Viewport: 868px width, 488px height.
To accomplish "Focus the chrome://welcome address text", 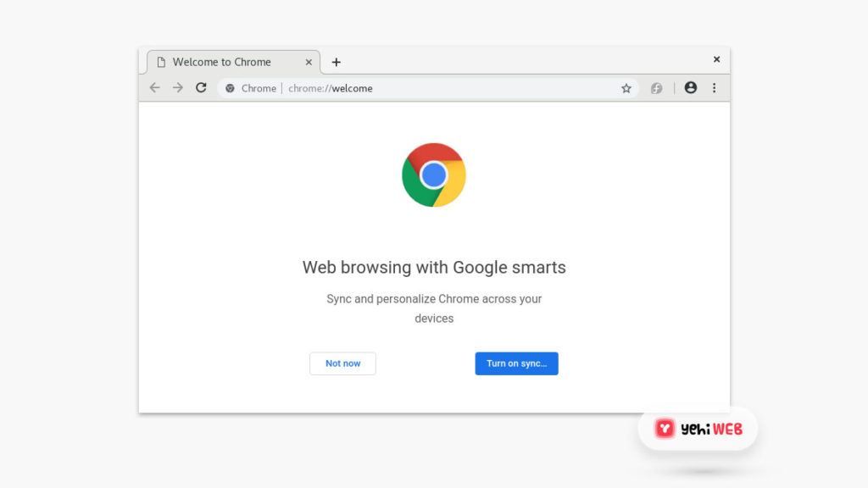I will click(x=331, y=88).
